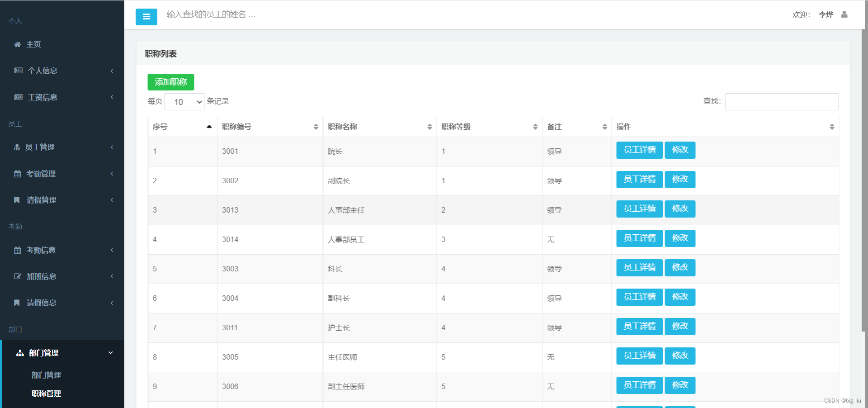This screenshot has height=408, width=868.
Task: Click cell 3004 in 职称编号 column
Action: (270, 299)
